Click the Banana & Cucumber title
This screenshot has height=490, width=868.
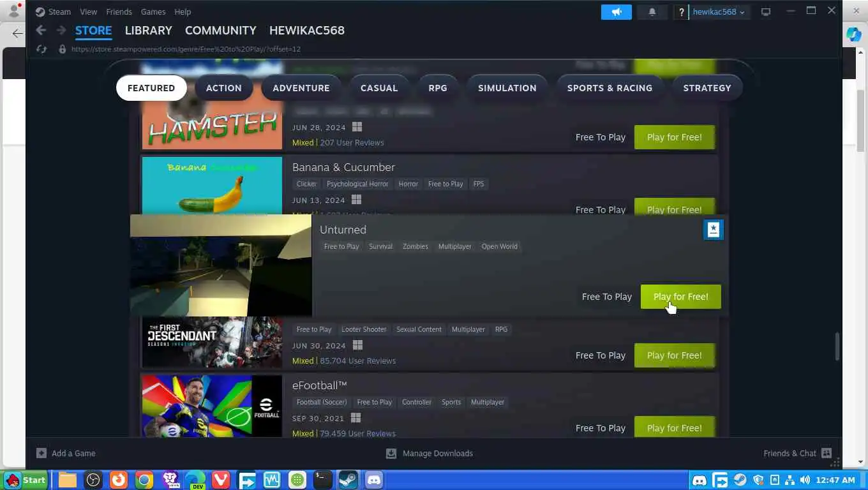[x=343, y=167]
